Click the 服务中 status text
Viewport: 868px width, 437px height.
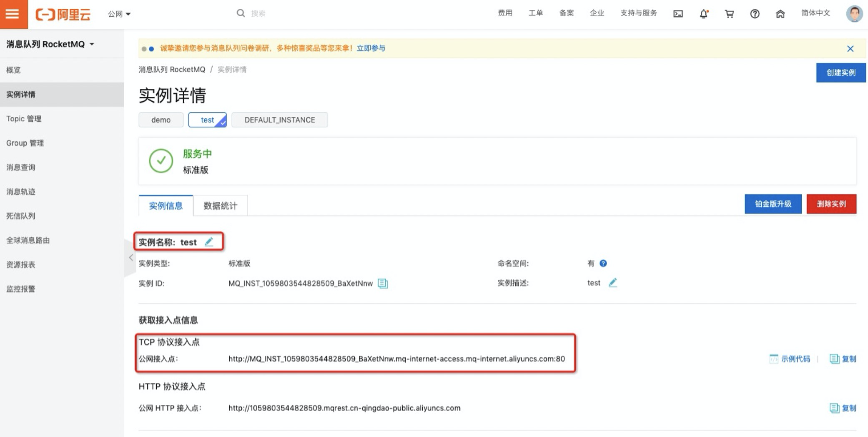197,154
